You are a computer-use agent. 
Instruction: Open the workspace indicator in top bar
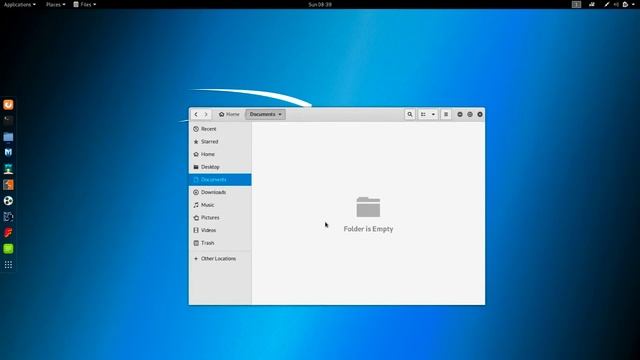pyautogui.click(x=576, y=4)
